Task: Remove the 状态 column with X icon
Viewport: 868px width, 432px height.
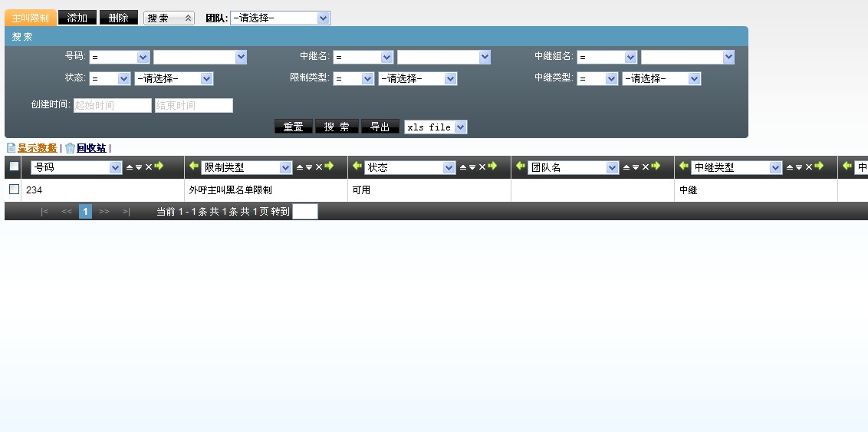Action: tap(482, 167)
